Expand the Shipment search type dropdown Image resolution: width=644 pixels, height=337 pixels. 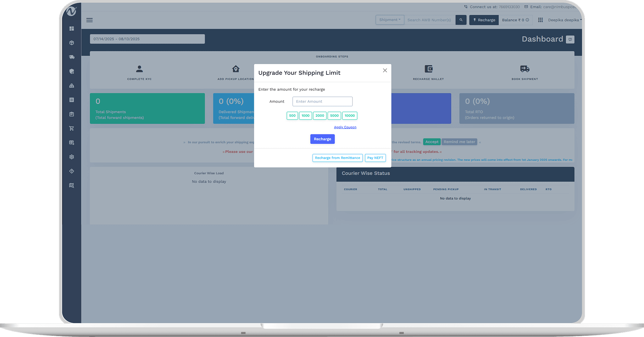(x=390, y=20)
